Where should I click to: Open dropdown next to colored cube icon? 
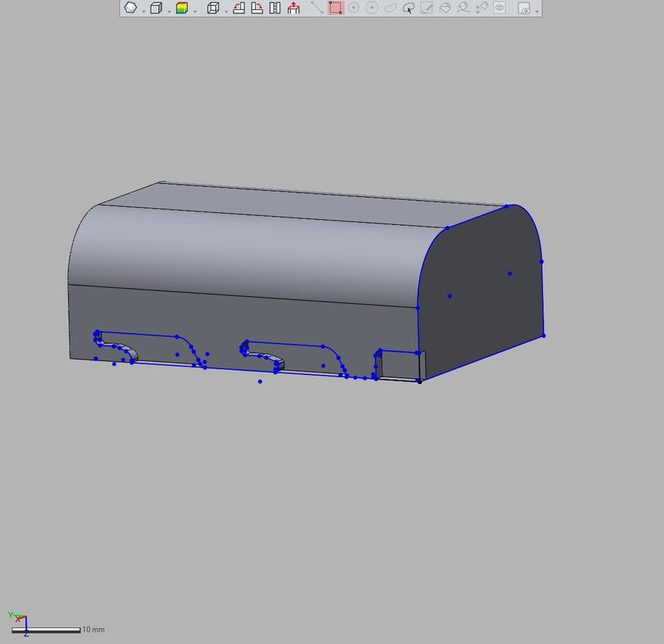[195, 11]
